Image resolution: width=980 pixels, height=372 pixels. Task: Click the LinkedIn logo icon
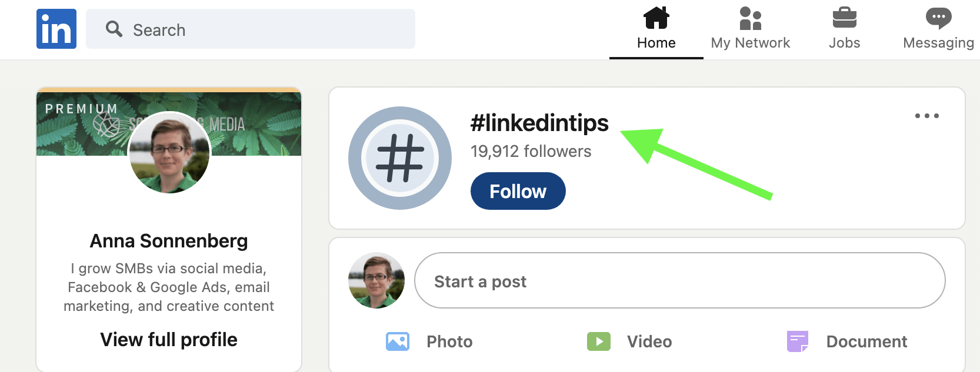[x=56, y=29]
